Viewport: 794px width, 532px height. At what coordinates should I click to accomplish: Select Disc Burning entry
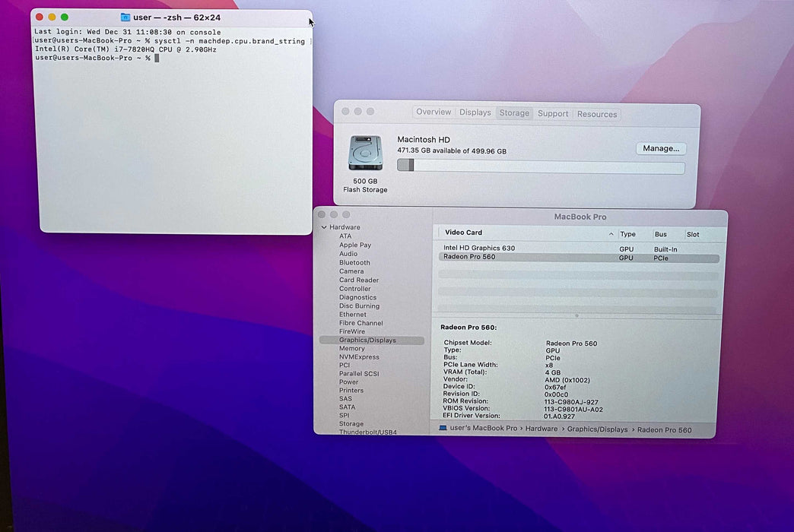(359, 306)
